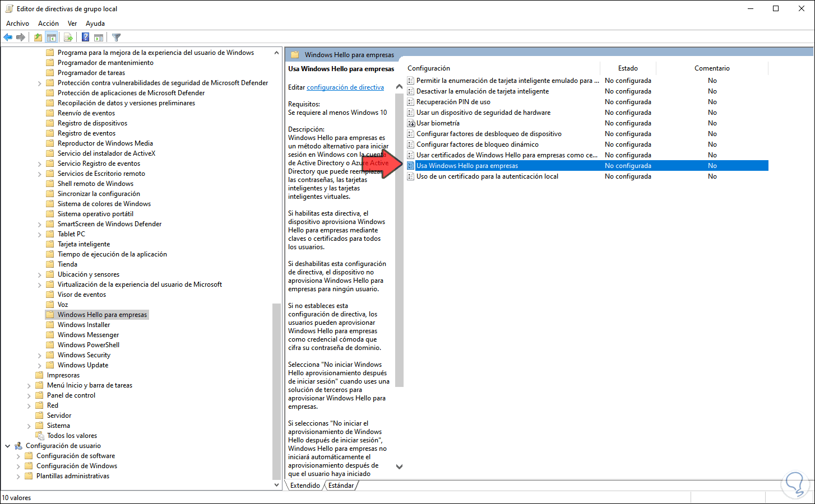Click the folder icon next to Windows PowerShell

pyautogui.click(x=50, y=345)
